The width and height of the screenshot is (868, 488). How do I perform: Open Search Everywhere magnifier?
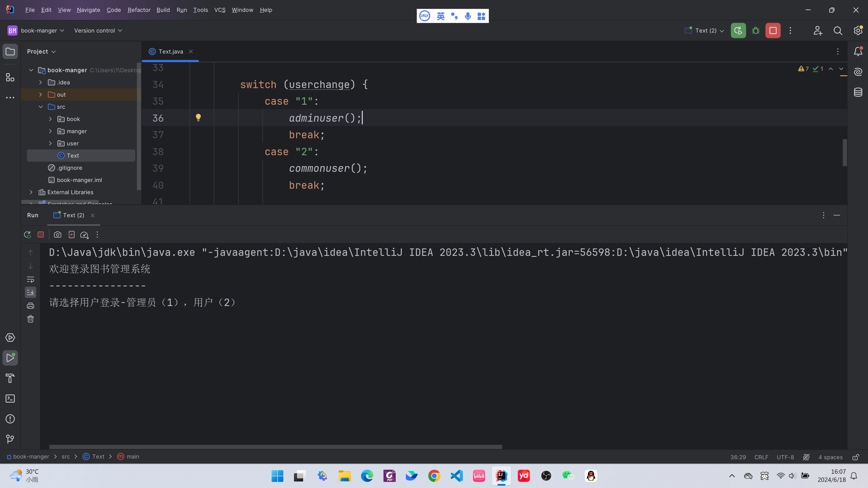[838, 30]
